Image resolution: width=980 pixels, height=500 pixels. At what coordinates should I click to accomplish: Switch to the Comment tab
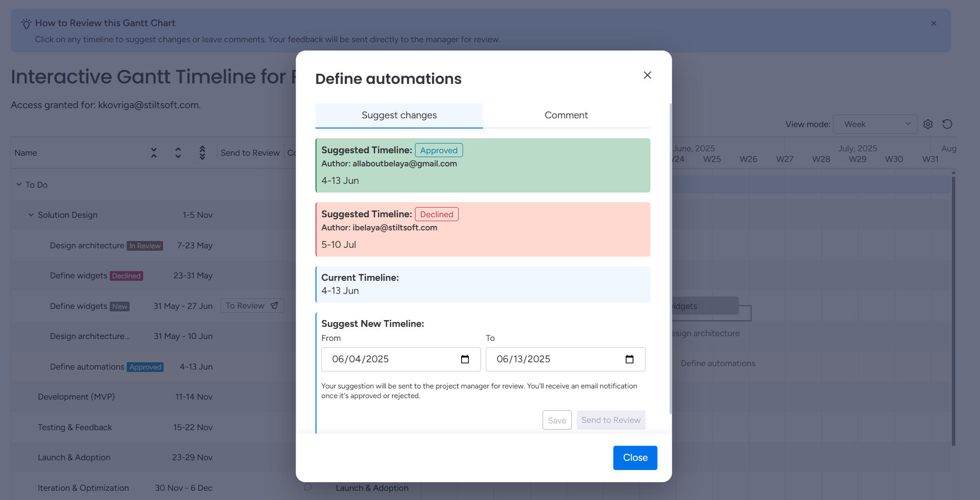point(566,115)
